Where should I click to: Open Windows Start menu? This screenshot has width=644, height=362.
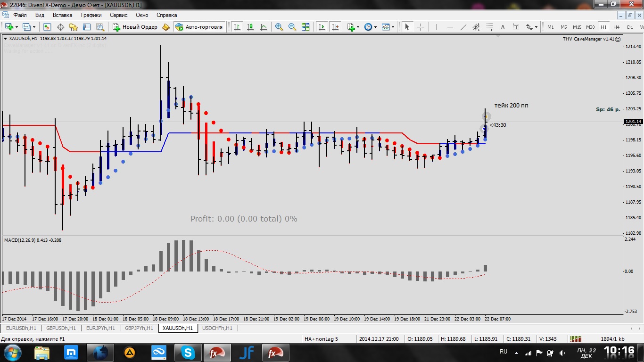tap(12, 352)
